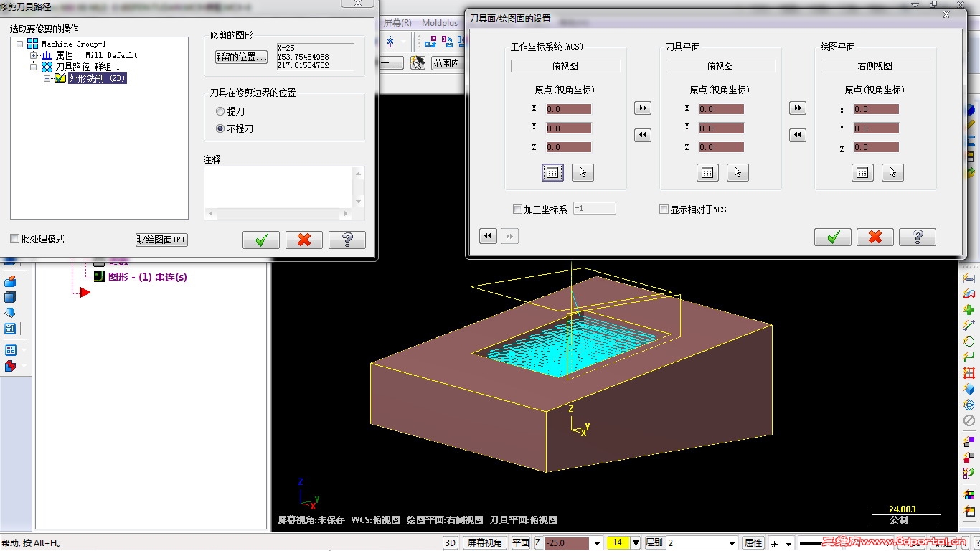Expand the 外形铣削 (2D) tree node
This screenshot has height=551, width=980.
coord(47,78)
